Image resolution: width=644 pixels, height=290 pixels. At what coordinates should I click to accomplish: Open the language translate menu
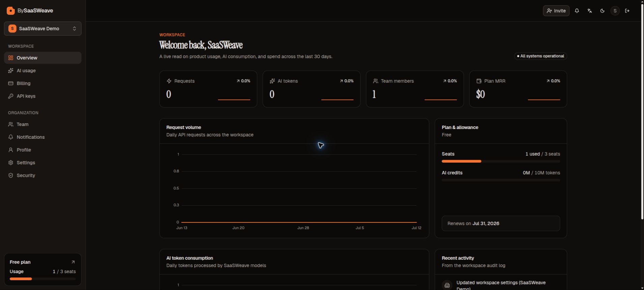pyautogui.click(x=590, y=11)
